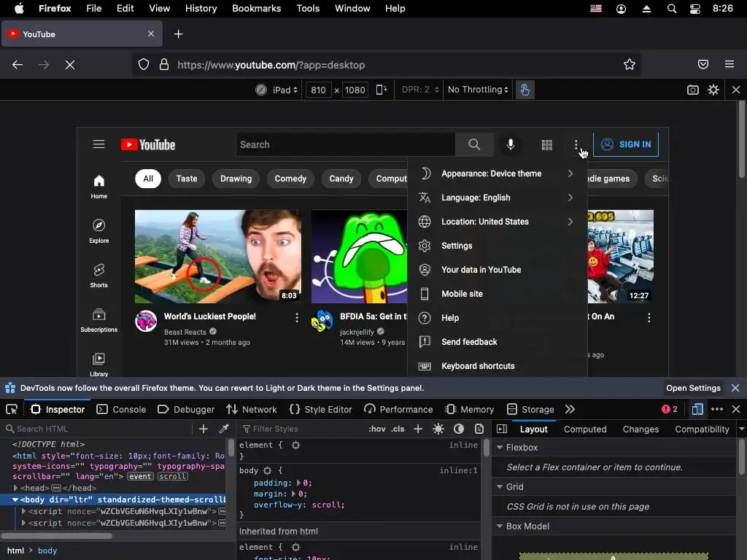Click the YouTube search magnifier button

coord(474,144)
